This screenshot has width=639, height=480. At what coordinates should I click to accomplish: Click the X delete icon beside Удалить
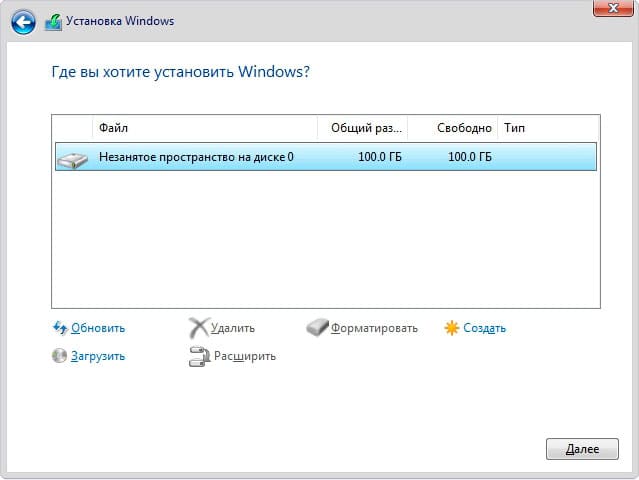198,327
